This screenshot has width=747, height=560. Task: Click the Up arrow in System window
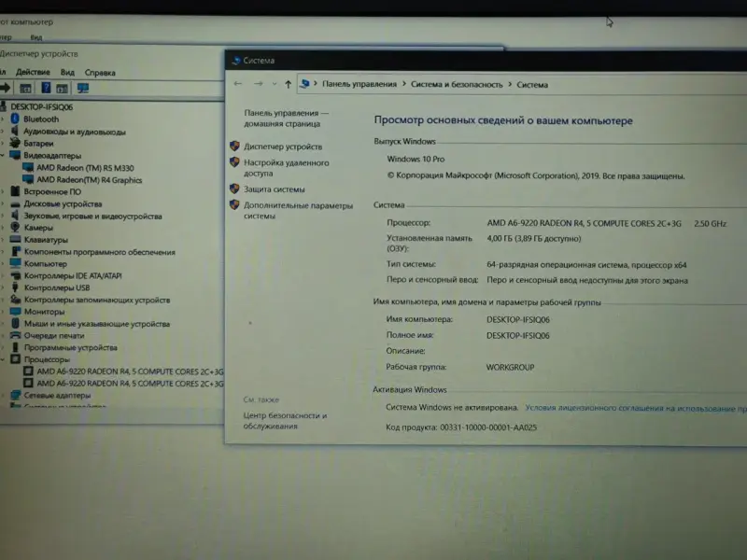288,84
